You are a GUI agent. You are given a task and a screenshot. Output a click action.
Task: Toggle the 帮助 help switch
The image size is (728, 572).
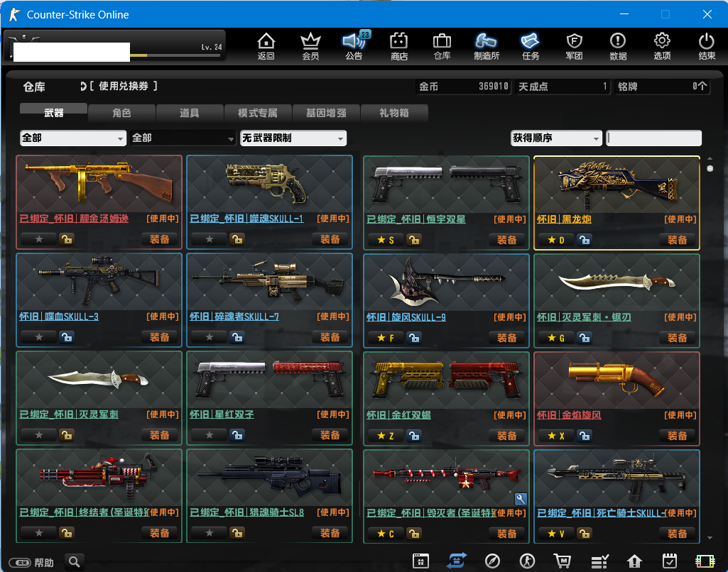click(20, 563)
